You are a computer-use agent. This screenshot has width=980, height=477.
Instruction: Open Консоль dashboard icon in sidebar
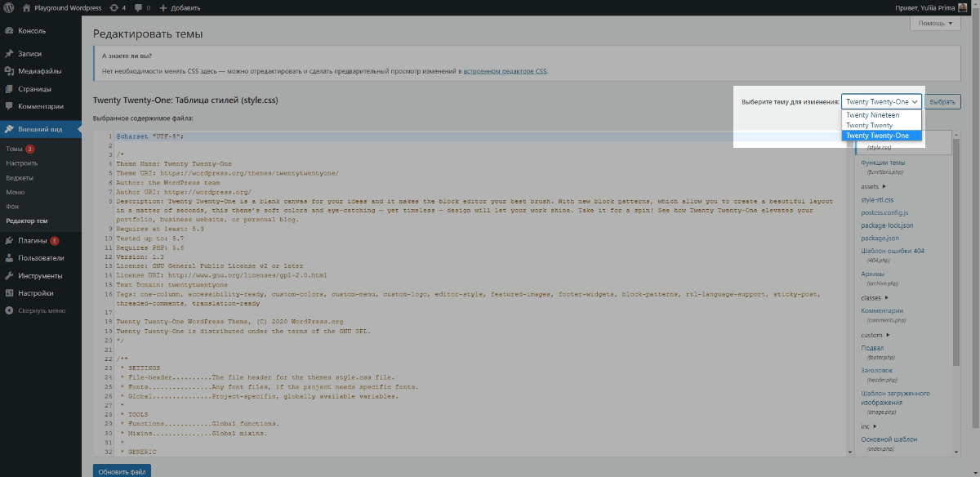point(9,31)
